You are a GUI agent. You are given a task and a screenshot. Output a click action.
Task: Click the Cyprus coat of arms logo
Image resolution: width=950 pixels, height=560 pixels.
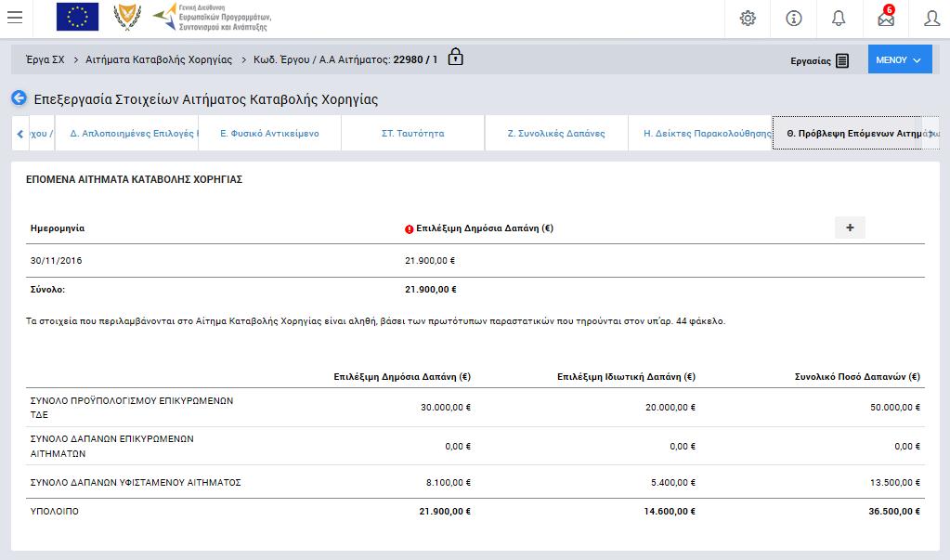(x=127, y=17)
